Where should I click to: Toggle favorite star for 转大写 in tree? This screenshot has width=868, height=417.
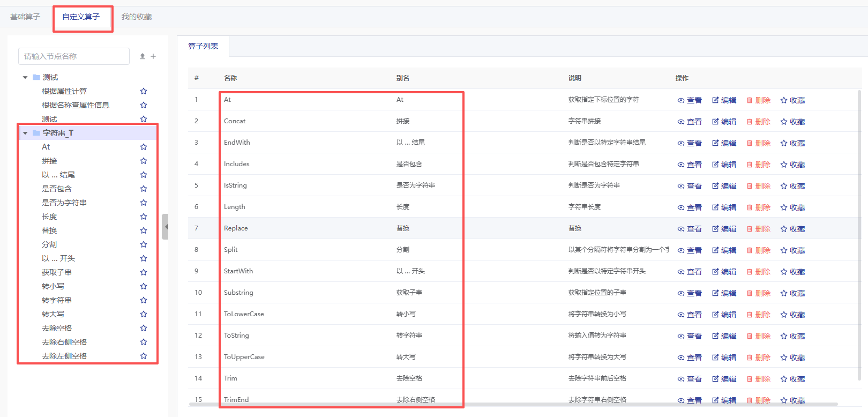[144, 314]
